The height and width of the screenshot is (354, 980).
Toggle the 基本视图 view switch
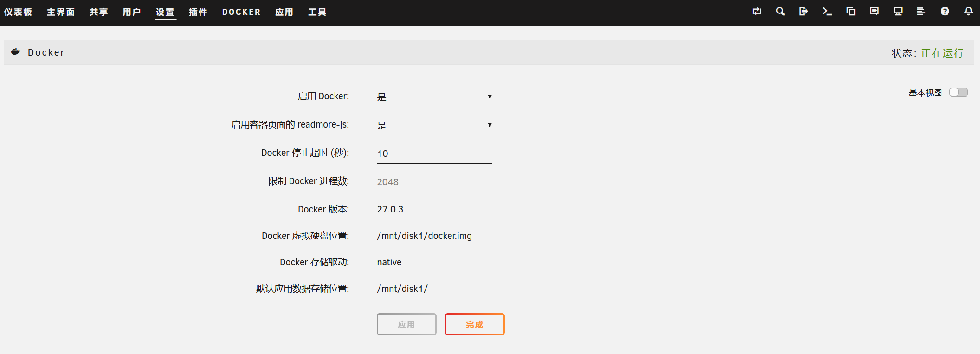point(959,92)
